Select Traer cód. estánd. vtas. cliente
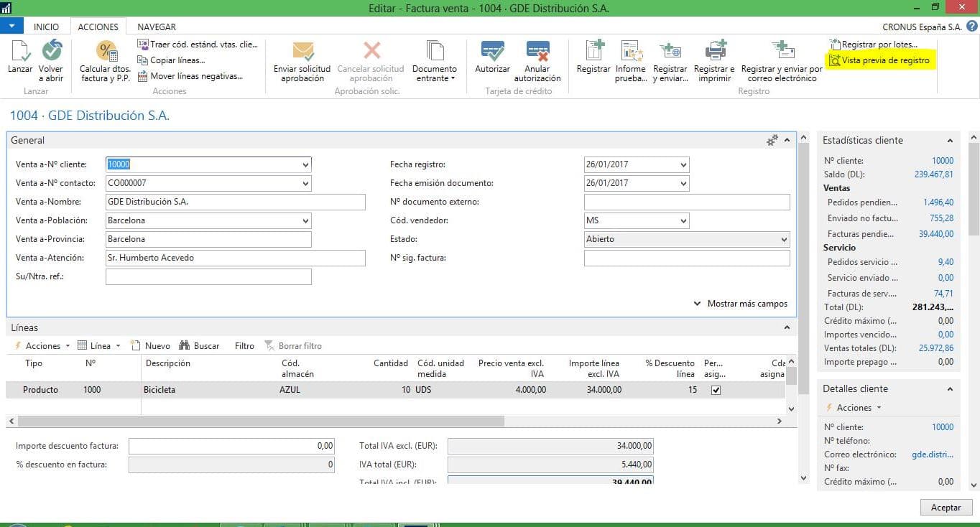Image resolution: width=980 pixels, height=527 pixels. (x=197, y=45)
